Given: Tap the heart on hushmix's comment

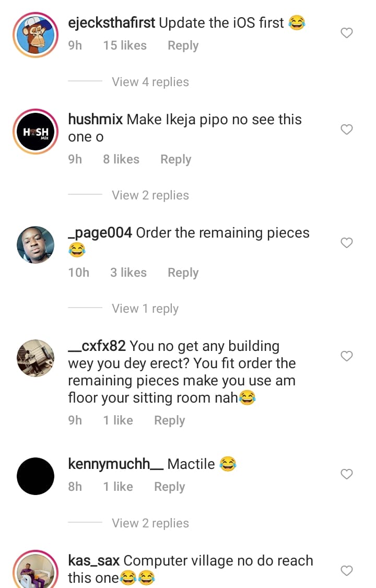Looking at the screenshot, I should (x=347, y=130).
